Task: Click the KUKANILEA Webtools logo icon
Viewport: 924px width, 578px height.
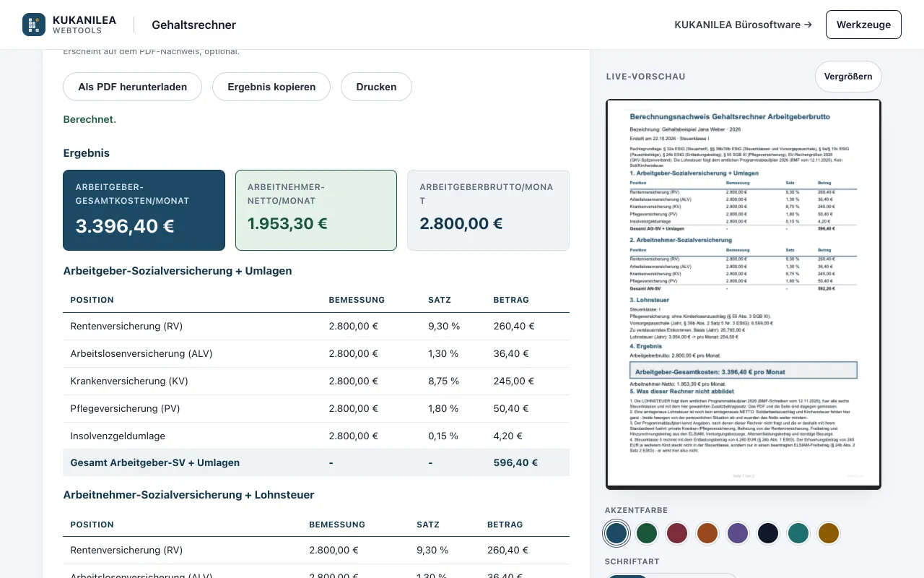Action: pos(34,25)
